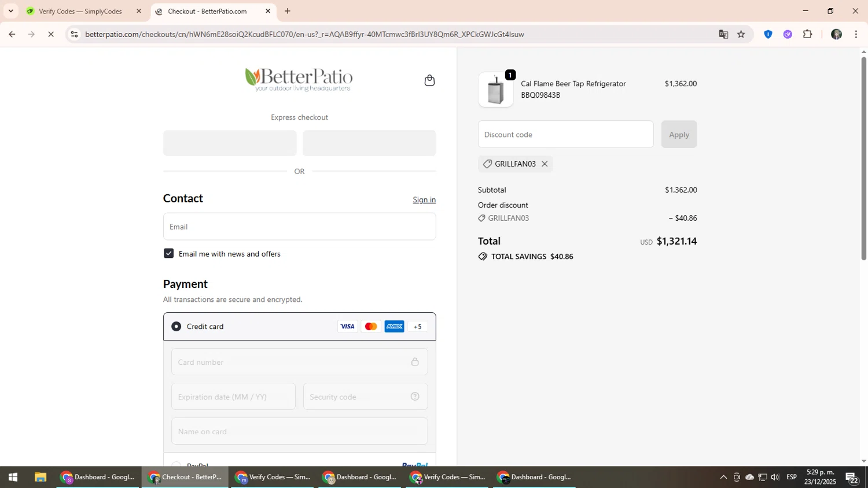Switch to Verify Codes — SimplyCodes tab
Viewport: 868px width, 488px height.
pos(80,11)
